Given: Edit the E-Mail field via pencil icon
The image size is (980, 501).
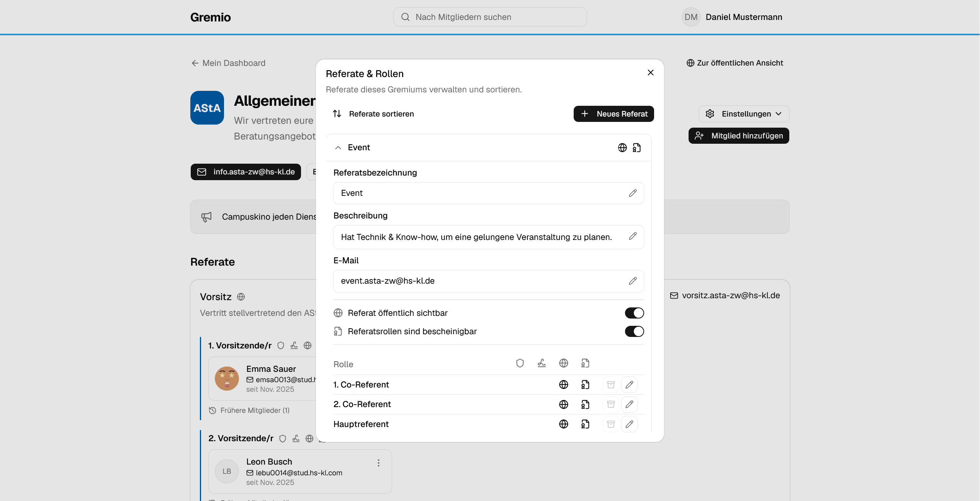Looking at the screenshot, I should pyautogui.click(x=633, y=281).
